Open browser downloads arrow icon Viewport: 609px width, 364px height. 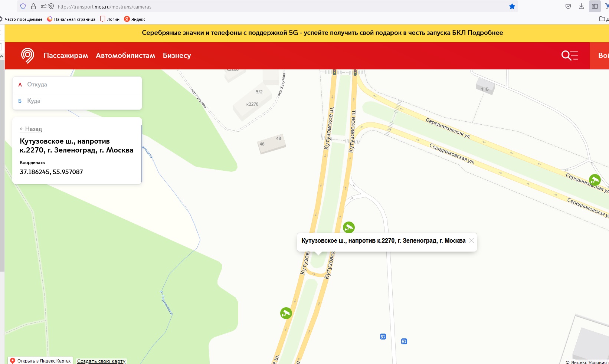point(581,6)
